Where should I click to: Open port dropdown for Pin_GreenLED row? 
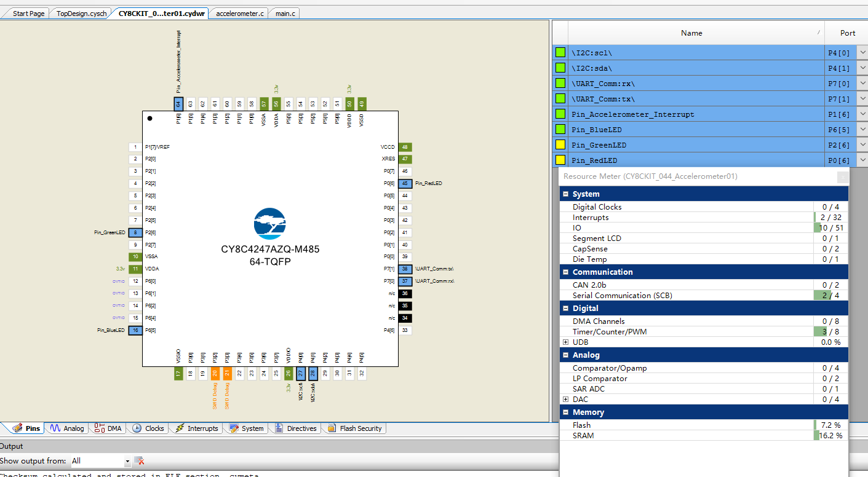(862, 145)
